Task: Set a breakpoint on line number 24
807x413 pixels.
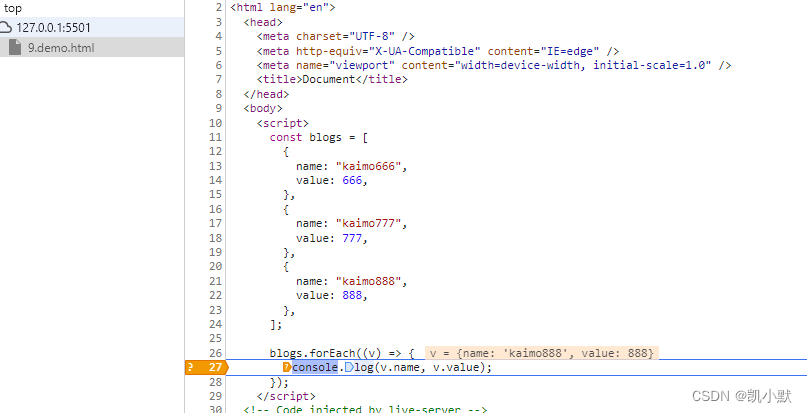Action: [216, 324]
